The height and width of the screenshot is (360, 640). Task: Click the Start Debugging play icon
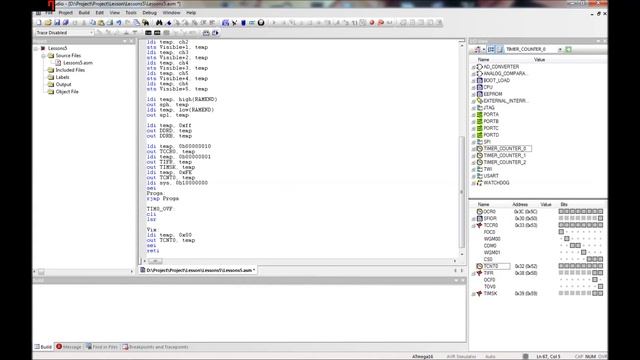point(274,23)
